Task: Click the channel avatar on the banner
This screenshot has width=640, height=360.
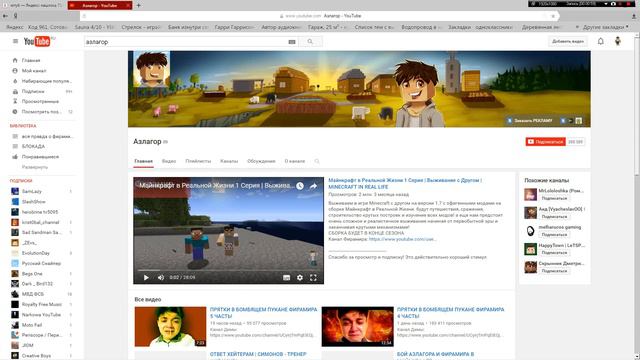Action: click(151, 69)
